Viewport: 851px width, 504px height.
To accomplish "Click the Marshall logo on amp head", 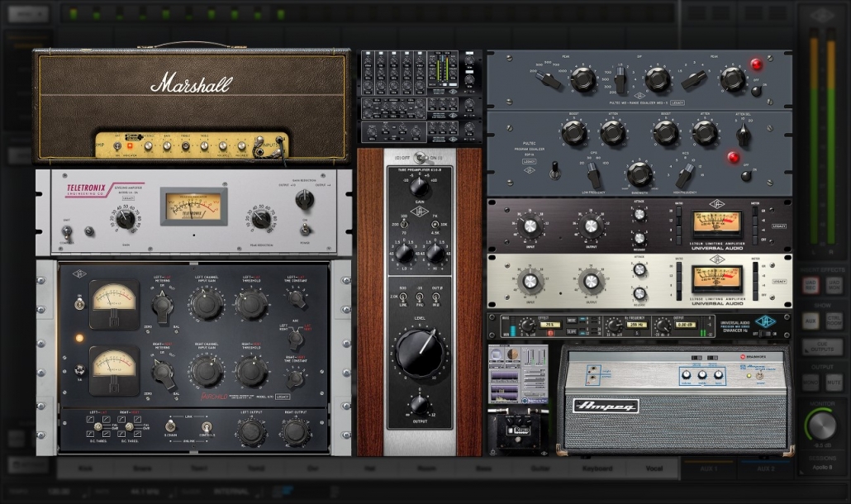I will pyautogui.click(x=191, y=83).
